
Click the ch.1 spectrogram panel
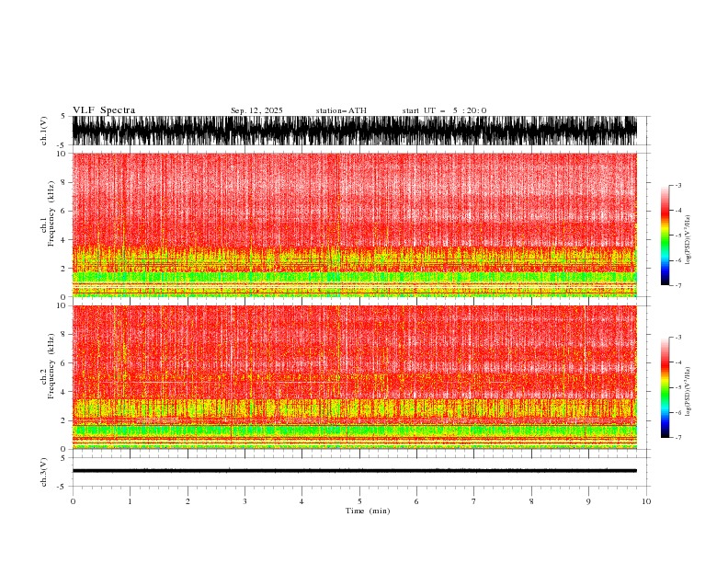(354, 224)
